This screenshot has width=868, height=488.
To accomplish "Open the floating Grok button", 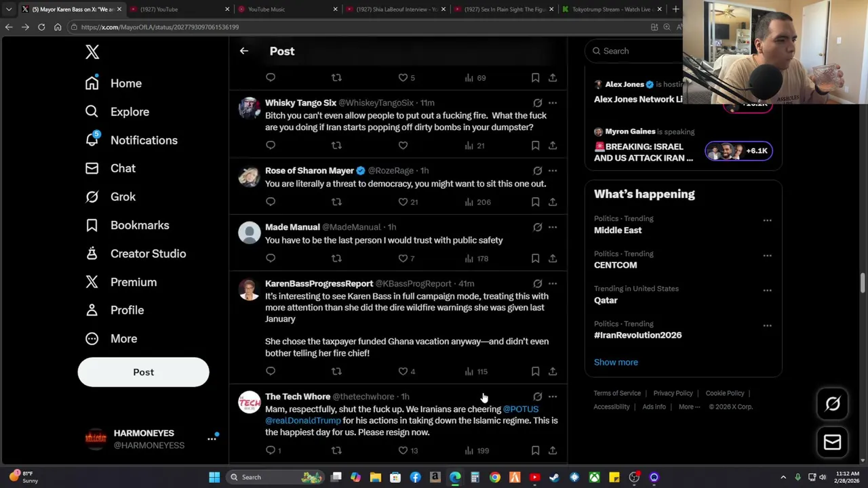I will [x=833, y=404].
